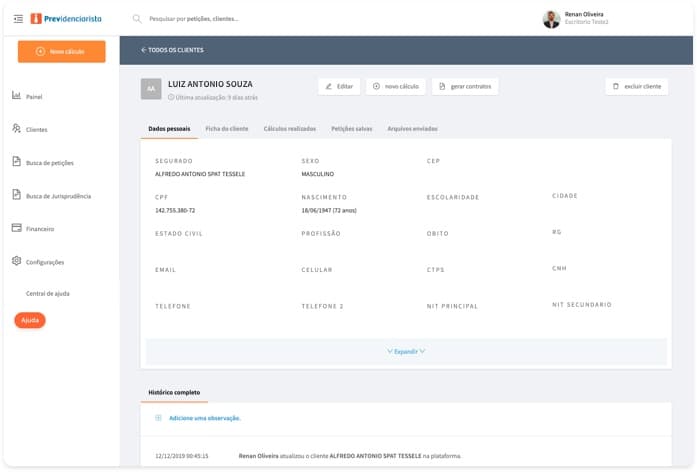
Task: Click gerar contratos button
Action: point(465,86)
